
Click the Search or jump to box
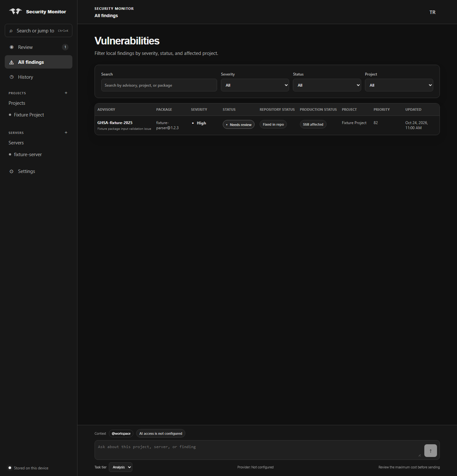pos(38,30)
